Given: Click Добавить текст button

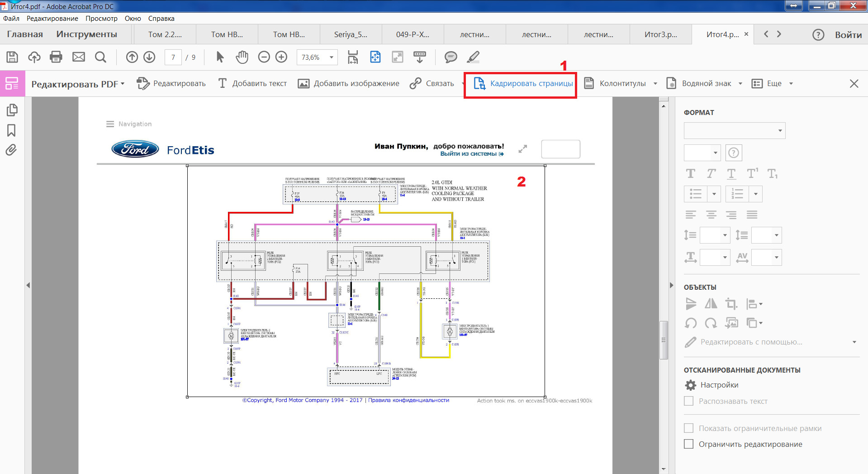Looking at the screenshot, I should (252, 84).
